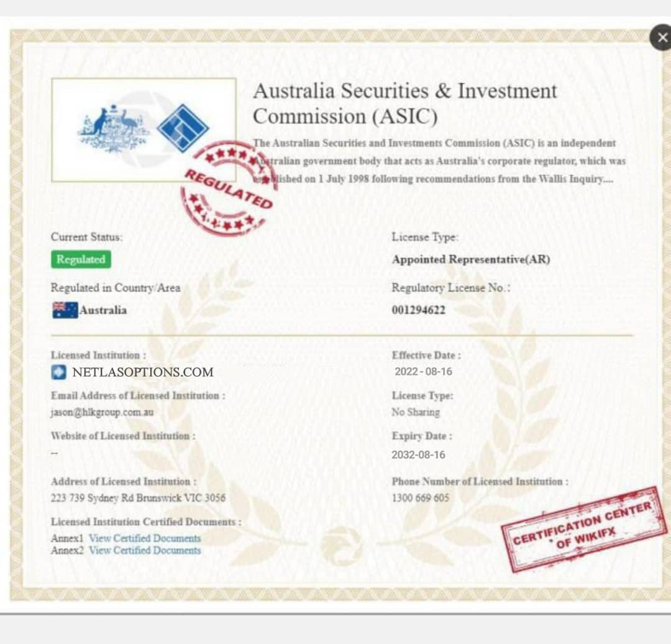Click the Licensed Institution Certified Documents label
This screenshot has width=671, height=644.
(146, 522)
